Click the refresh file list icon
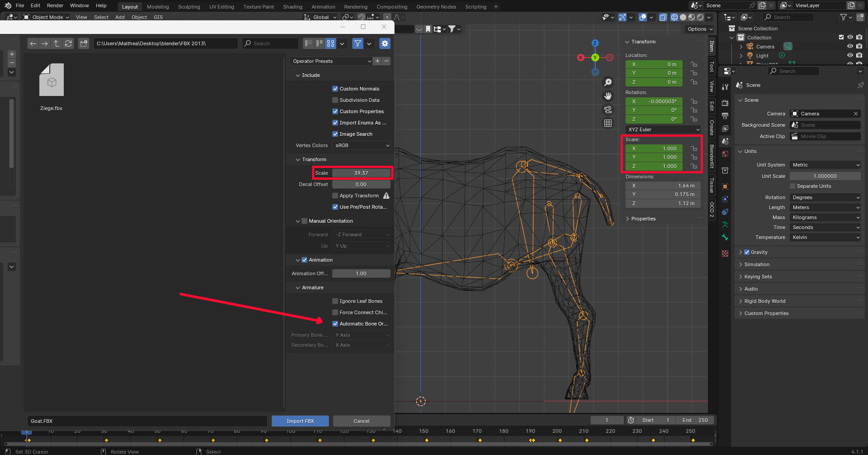 [x=68, y=43]
